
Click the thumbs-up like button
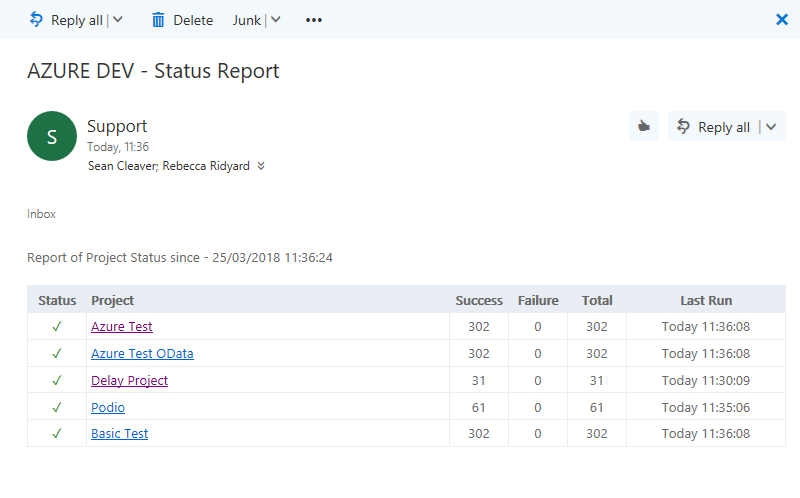(x=644, y=126)
